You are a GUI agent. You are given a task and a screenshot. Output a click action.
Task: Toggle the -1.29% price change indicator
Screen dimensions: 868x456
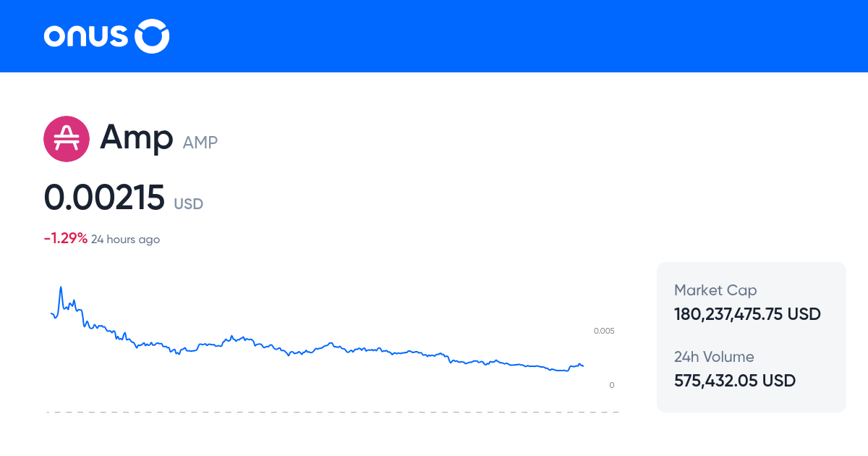point(64,237)
